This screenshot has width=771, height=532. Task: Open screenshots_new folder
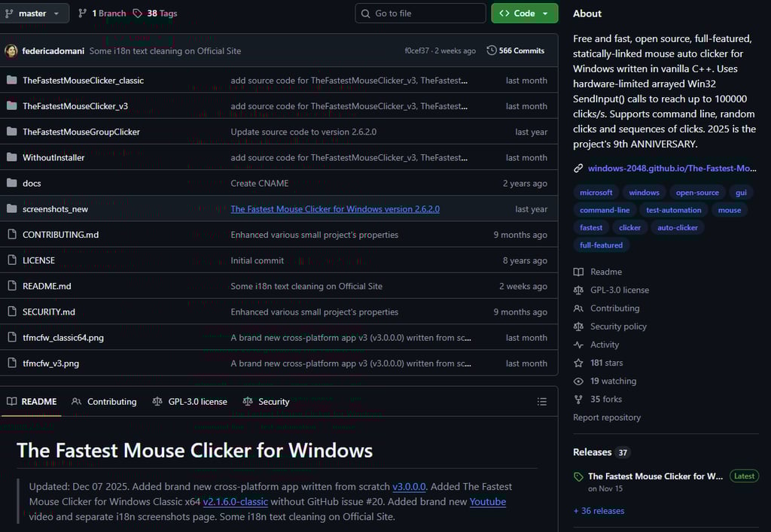55,209
